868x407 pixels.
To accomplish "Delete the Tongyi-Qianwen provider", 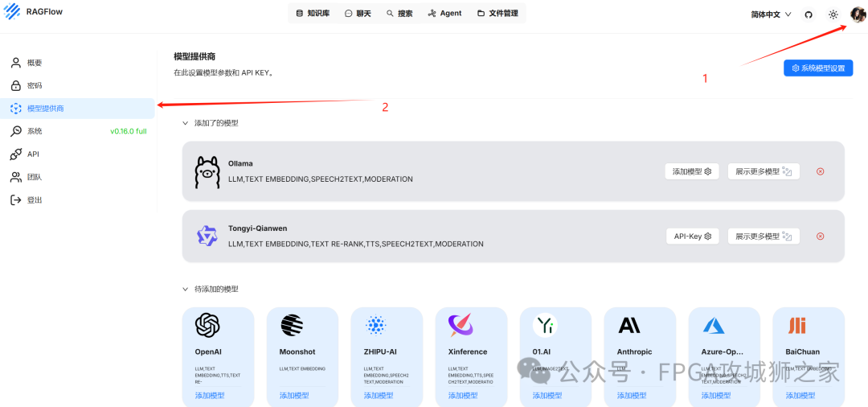I will [x=821, y=236].
